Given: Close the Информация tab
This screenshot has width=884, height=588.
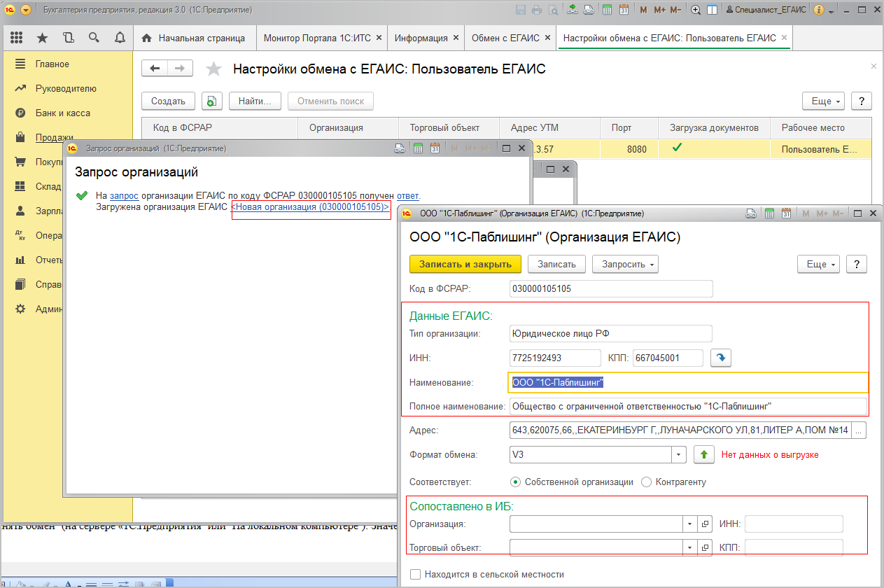Looking at the screenshot, I should point(456,38).
